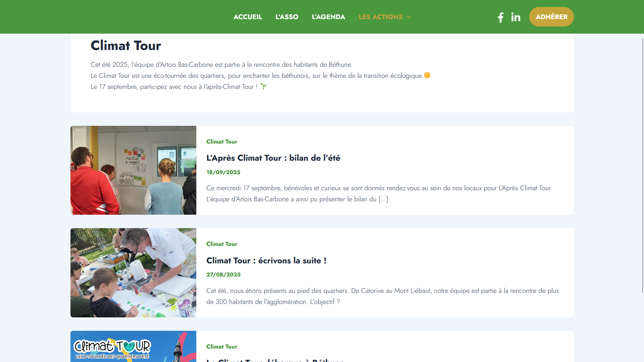Open the Les Actions menu
The width and height of the screenshot is (644, 362).
coord(380,17)
